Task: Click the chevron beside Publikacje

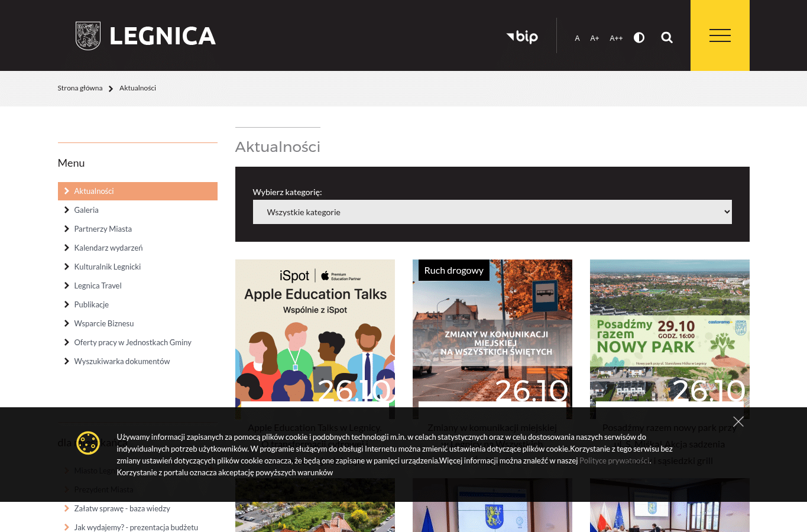Action: click(x=67, y=304)
